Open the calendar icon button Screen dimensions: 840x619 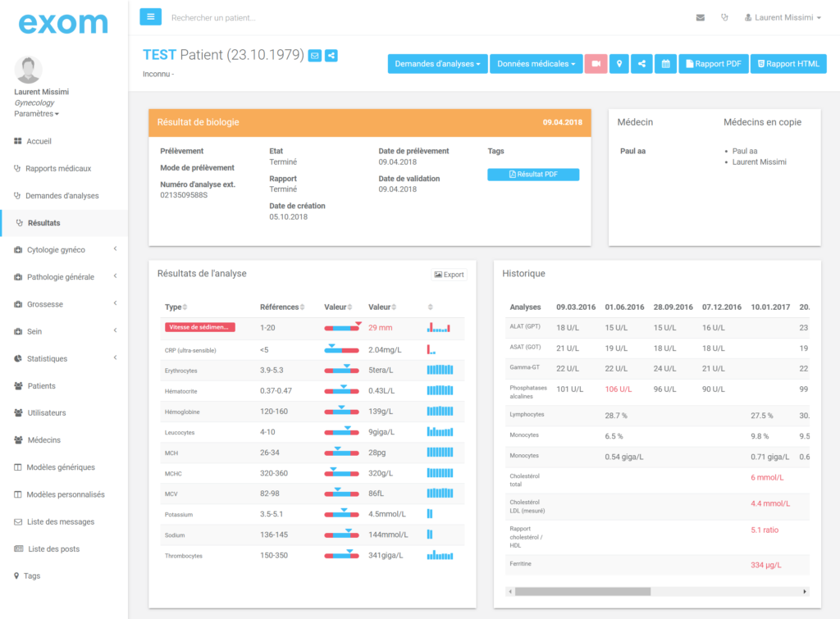665,64
